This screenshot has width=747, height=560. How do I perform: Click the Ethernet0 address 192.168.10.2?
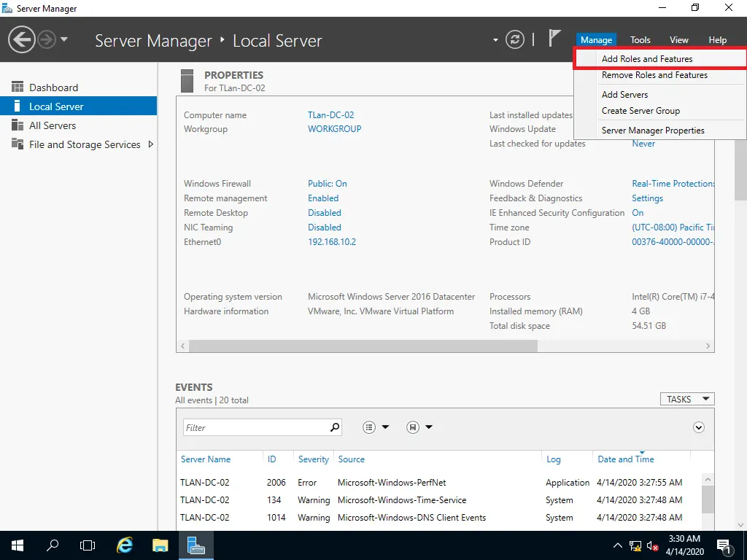point(332,242)
